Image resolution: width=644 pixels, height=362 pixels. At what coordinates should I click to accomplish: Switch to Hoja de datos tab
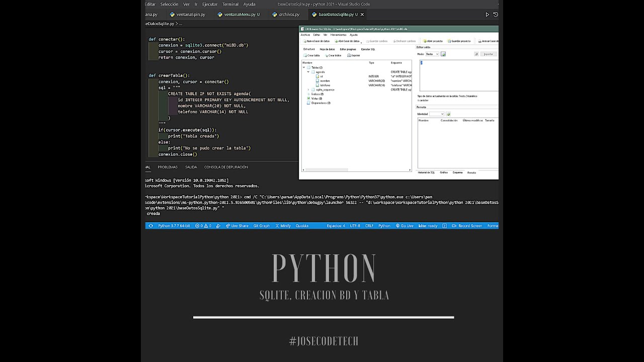[x=327, y=49]
